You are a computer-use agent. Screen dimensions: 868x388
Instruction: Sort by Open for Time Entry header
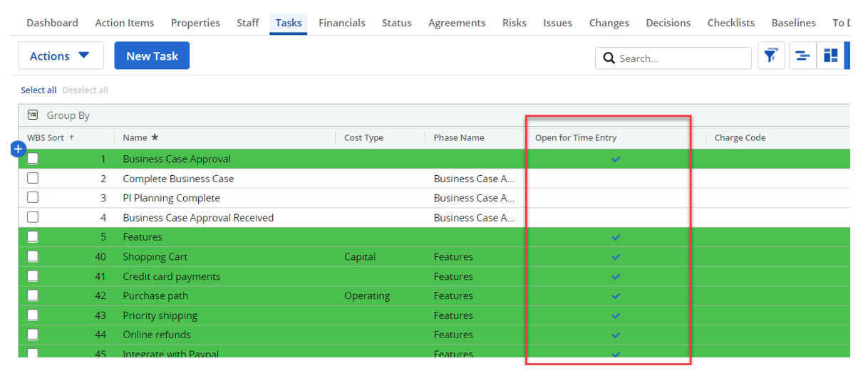click(x=576, y=138)
